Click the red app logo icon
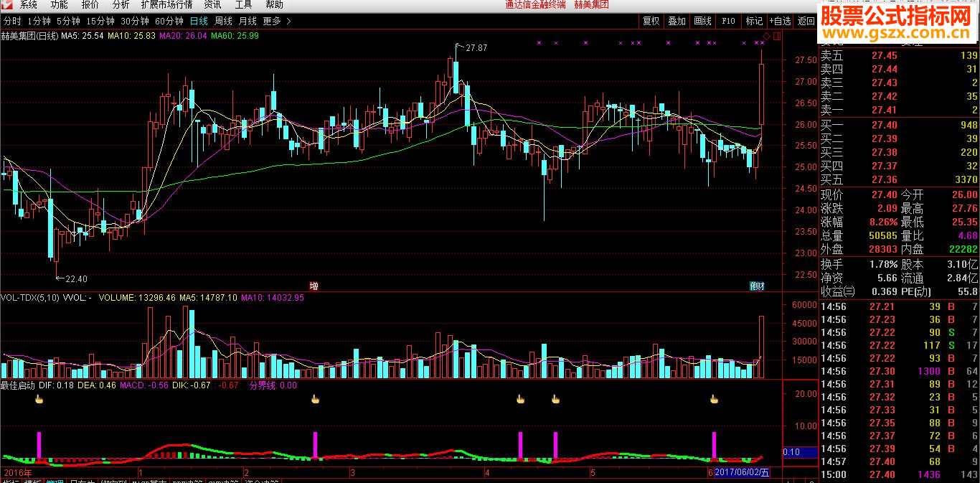 (6, 4)
